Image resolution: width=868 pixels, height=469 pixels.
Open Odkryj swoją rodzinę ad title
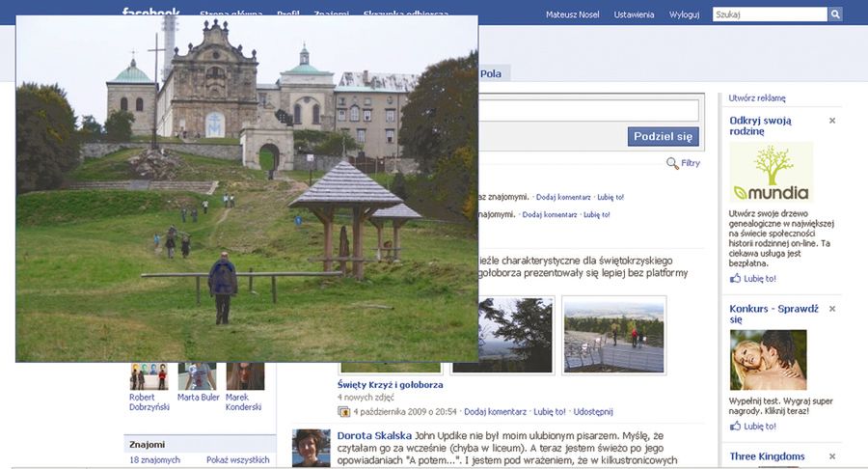coord(761,125)
